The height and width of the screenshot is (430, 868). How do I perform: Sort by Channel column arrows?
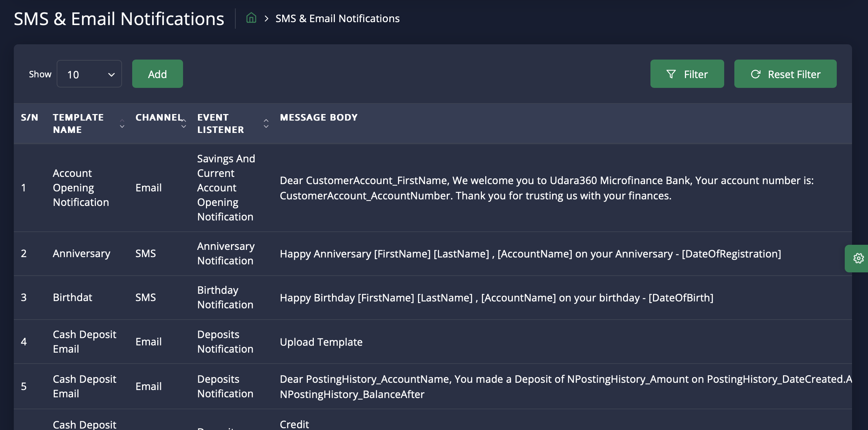tap(184, 124)
